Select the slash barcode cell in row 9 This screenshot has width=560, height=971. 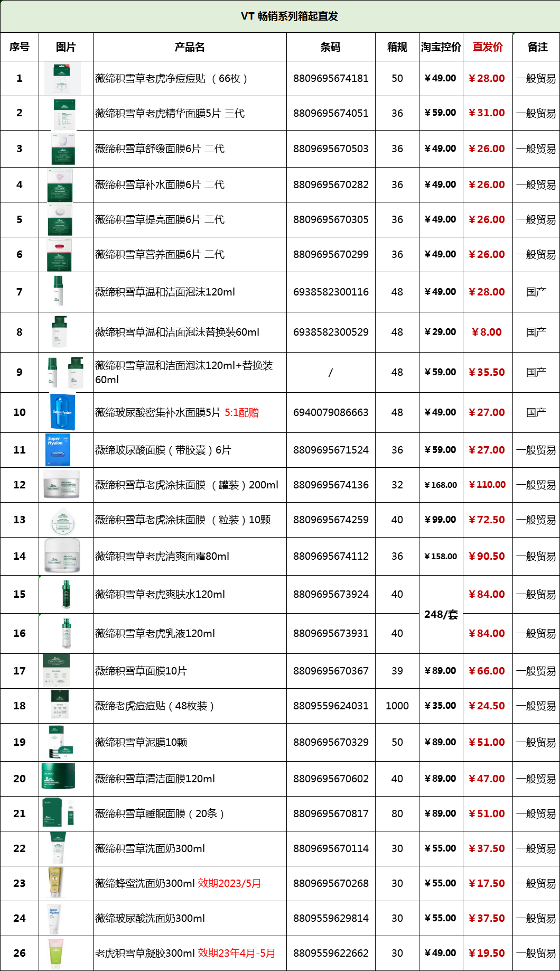331,373
